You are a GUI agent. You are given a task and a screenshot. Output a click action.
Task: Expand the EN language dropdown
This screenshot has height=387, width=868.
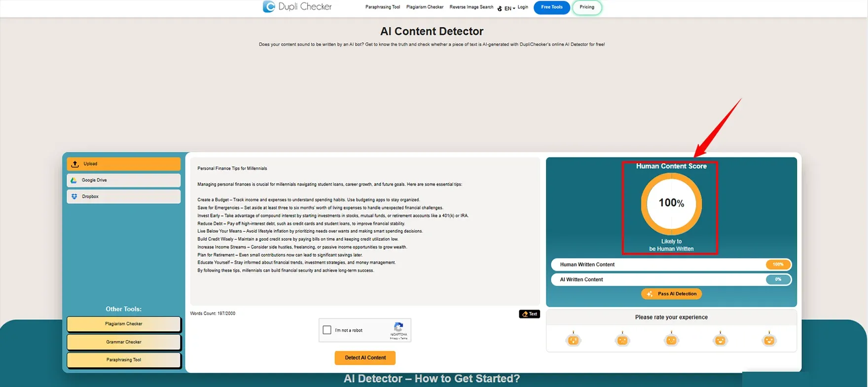(x=509, y=8)
